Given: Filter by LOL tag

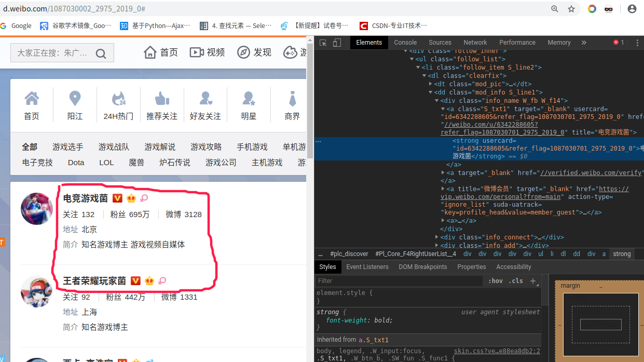Looking at the screenshot, I should 106,163.
